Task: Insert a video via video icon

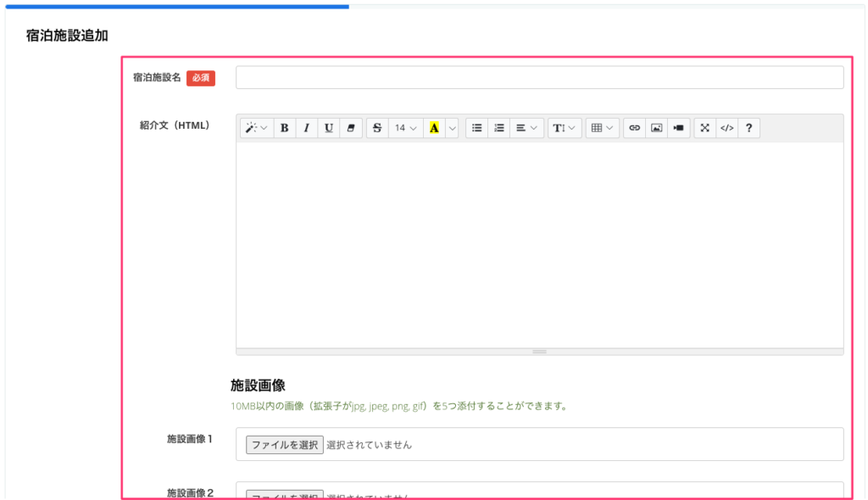Action: click(678, 128)
